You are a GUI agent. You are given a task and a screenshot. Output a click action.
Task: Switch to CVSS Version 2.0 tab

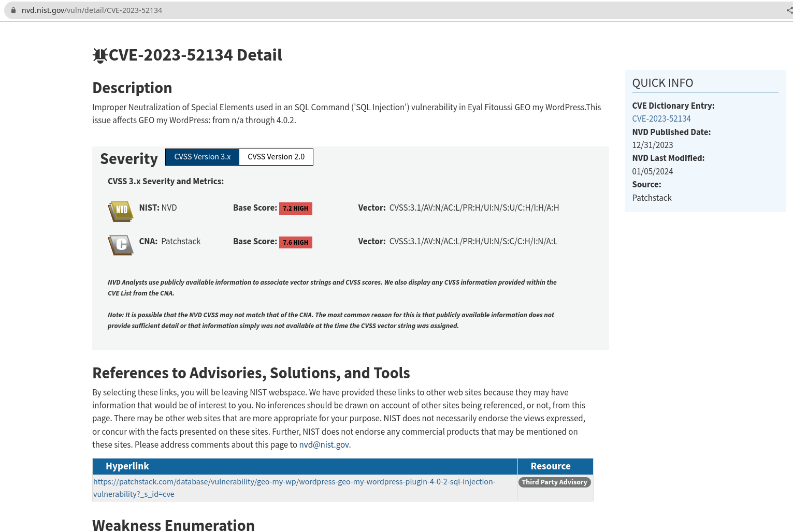tap(276, 157)
